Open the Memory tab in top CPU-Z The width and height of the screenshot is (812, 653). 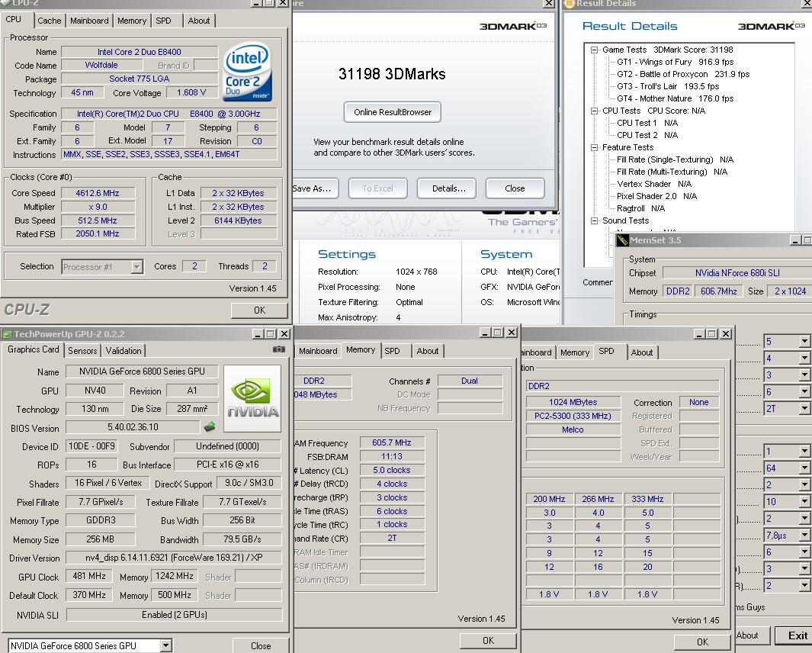[x=132, y=21]
